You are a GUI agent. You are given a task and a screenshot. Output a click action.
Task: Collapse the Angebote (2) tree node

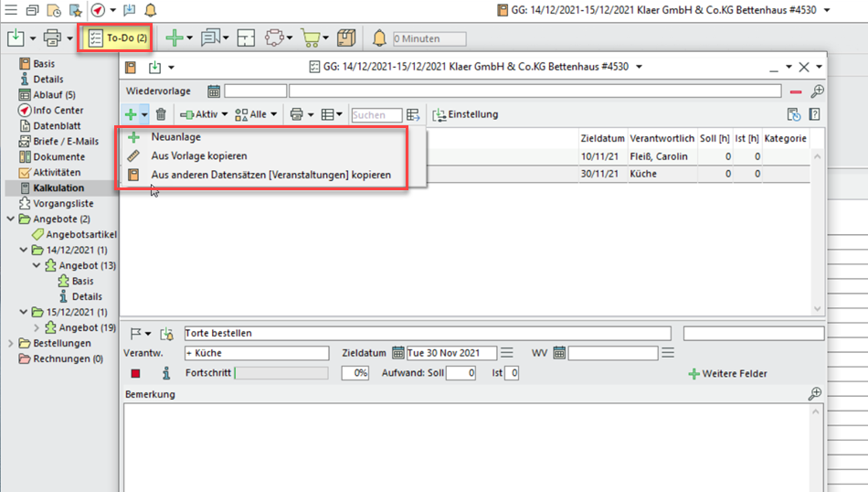coord(11,219)
